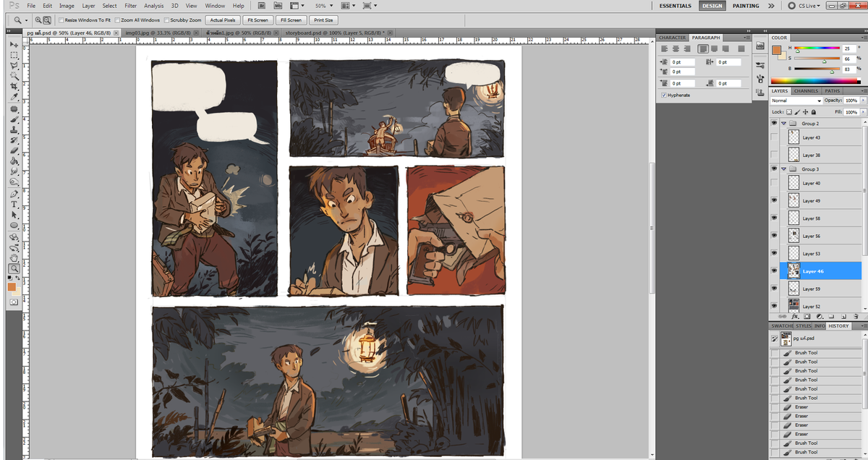868x460 pixels.
Task: Open the Filter menu
Action: coord(130,6)
